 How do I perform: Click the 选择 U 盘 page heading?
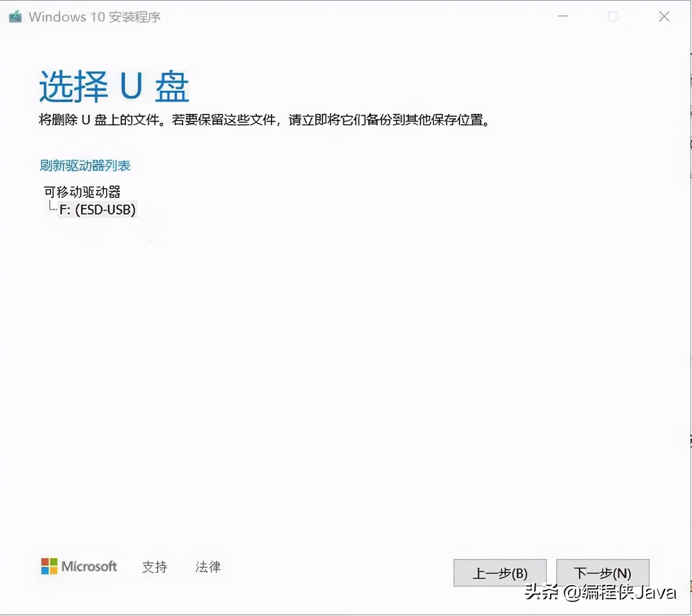point(113,86)
